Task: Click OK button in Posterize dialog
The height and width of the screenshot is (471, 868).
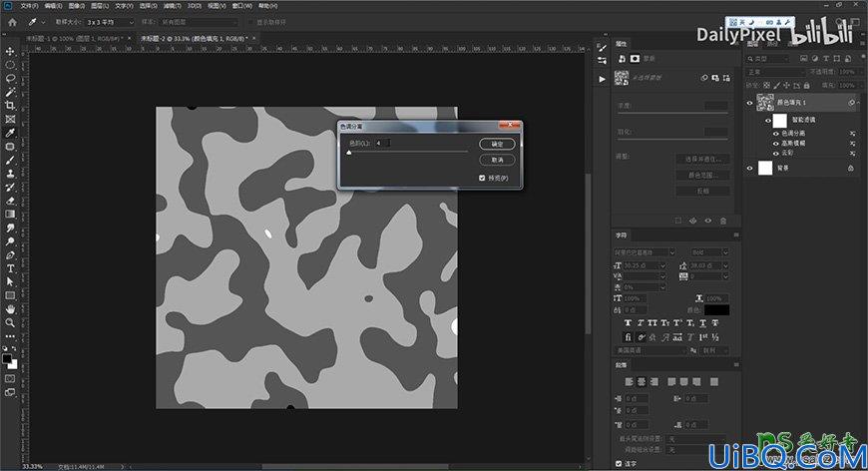Action: (497, 144)
